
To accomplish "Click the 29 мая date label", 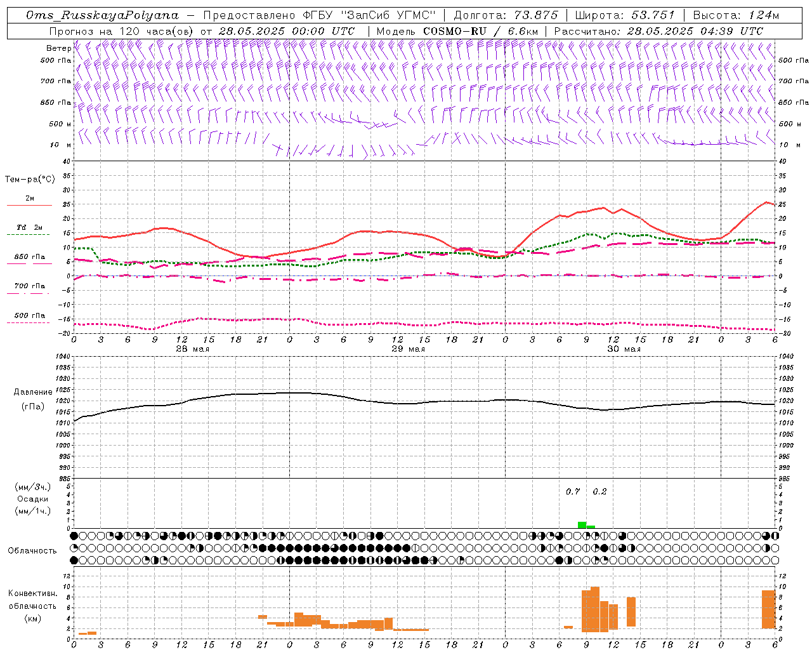I will click(408, 349).
